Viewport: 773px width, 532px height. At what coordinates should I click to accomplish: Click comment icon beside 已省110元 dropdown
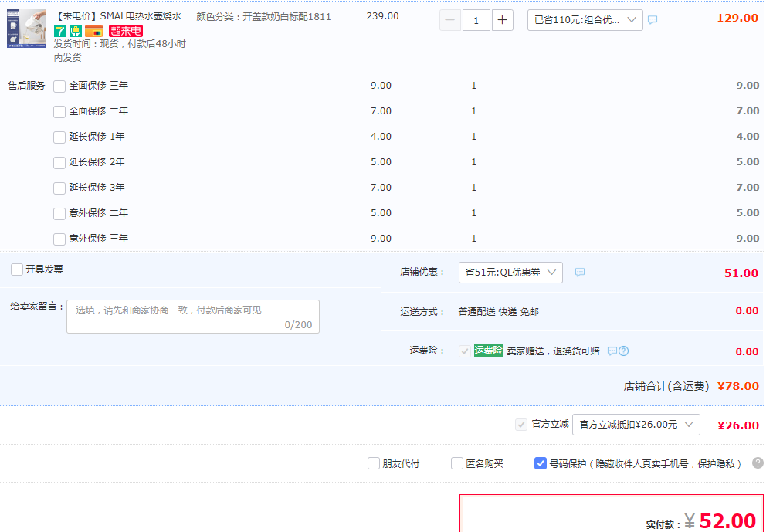coord(653,20)
